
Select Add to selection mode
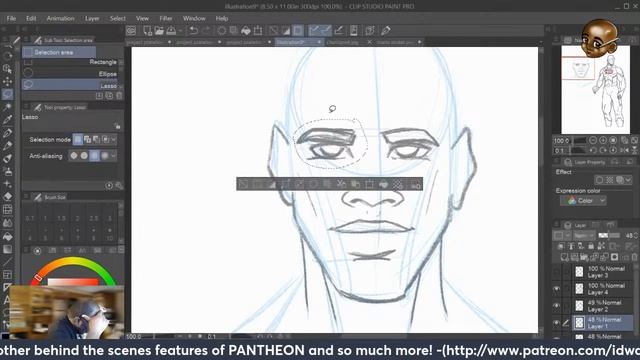[x=87, y=140]
